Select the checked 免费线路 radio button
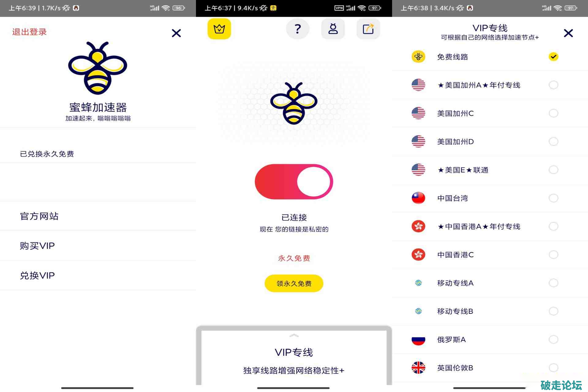588x392 pixels. 553,57
